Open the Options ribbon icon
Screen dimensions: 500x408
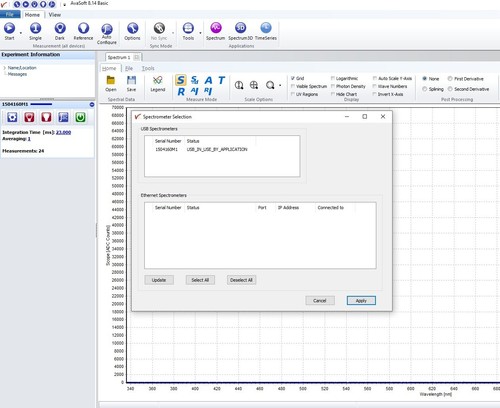(132, 31)
